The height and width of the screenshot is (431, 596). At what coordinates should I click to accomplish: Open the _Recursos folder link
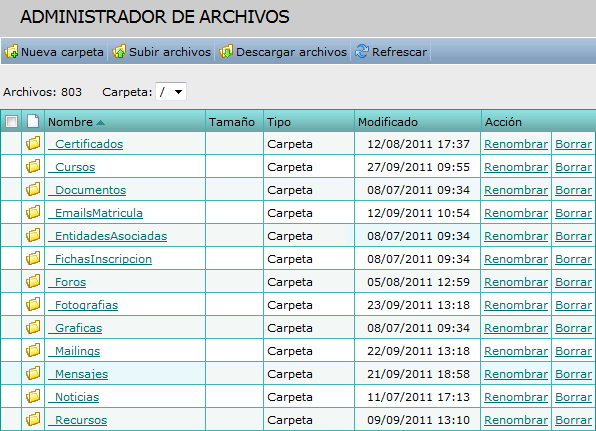[78, 420]
